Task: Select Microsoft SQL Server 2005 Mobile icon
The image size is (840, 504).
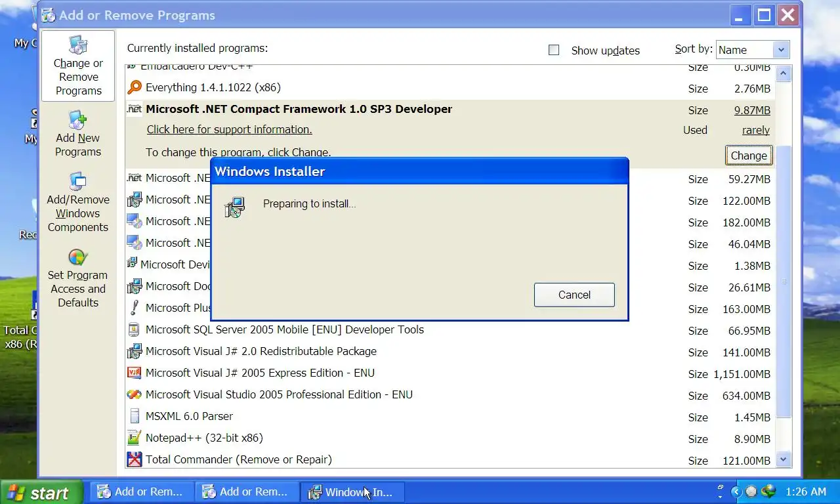Action: [134, 329]
